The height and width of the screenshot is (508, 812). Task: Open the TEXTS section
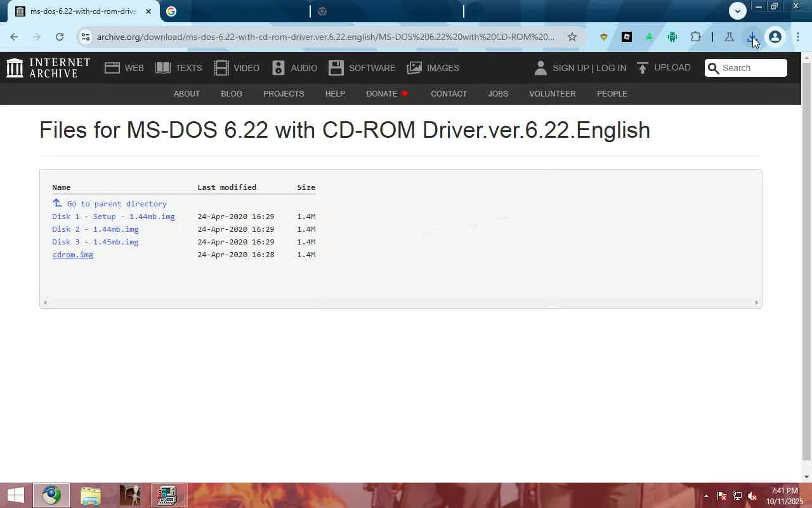point(179,68)
